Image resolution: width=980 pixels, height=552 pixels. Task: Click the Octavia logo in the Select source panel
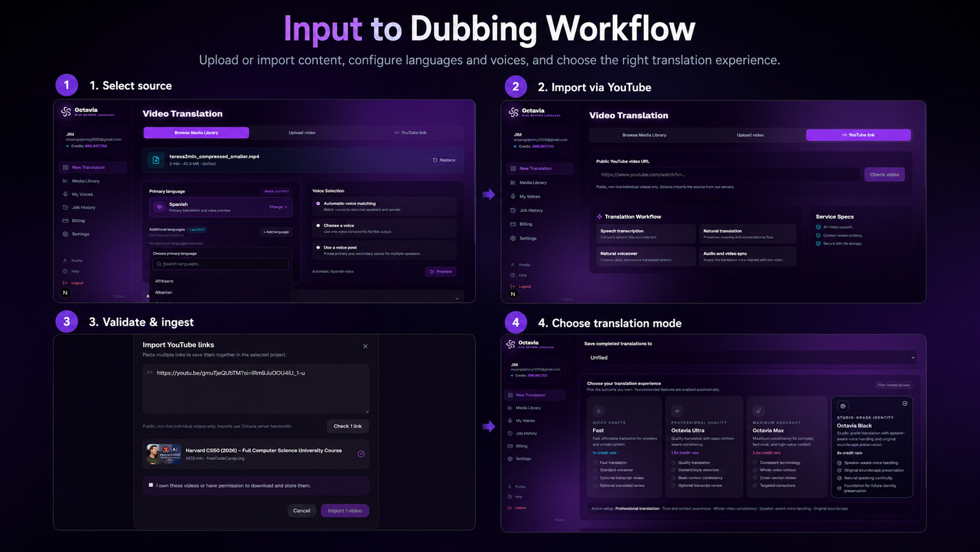tap(66, 111)
